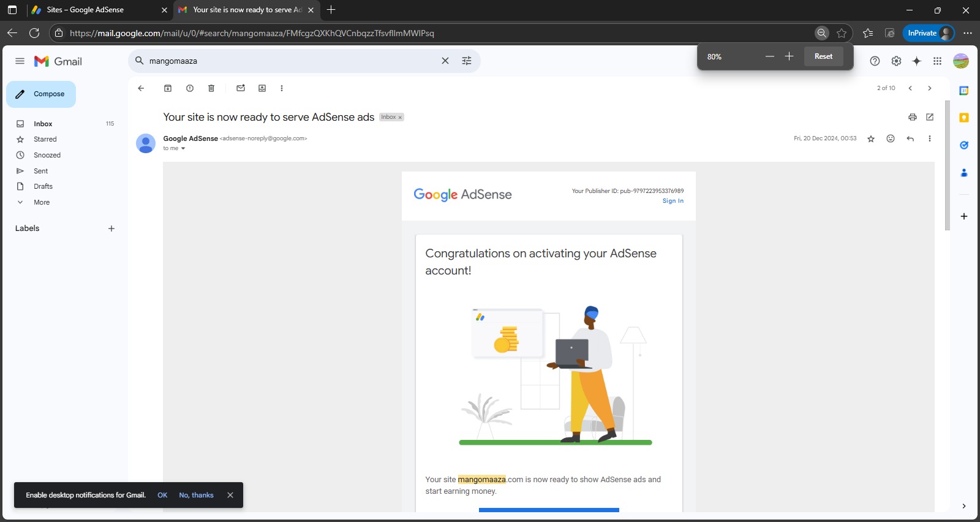This screenshot has width=980, height=522.
Task: Click the Compose button
Action: 41,94
